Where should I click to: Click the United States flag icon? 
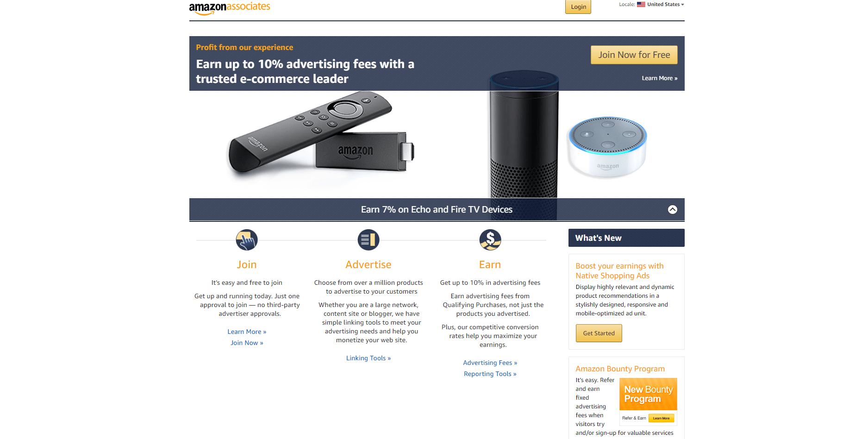[641, 4]
